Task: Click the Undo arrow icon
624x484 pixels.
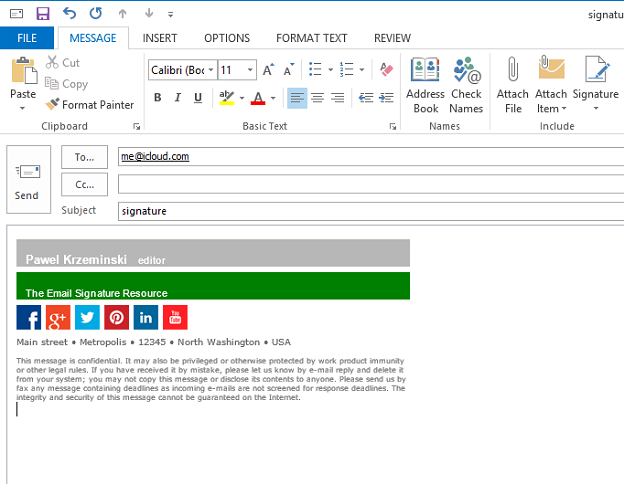Action: tap(69, 14)
